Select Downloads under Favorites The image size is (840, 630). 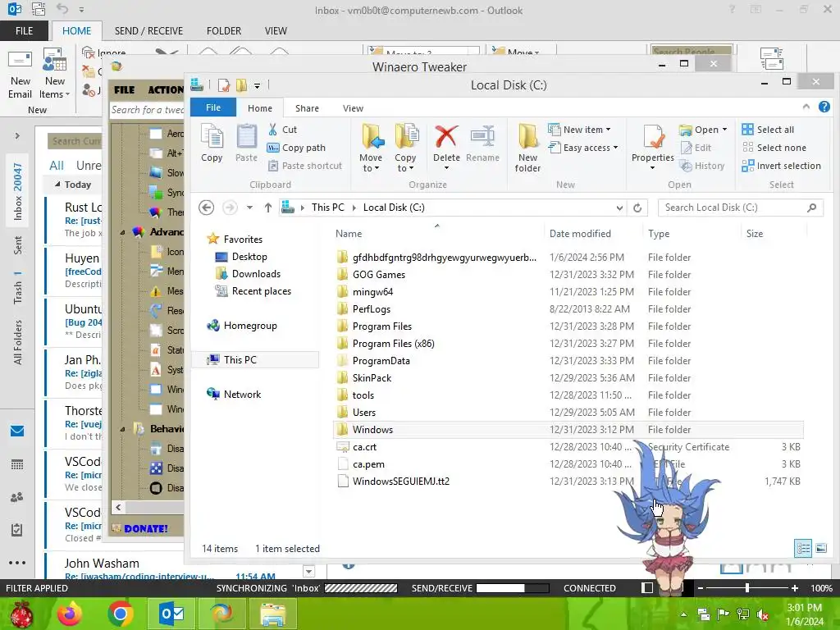(256, 274)
